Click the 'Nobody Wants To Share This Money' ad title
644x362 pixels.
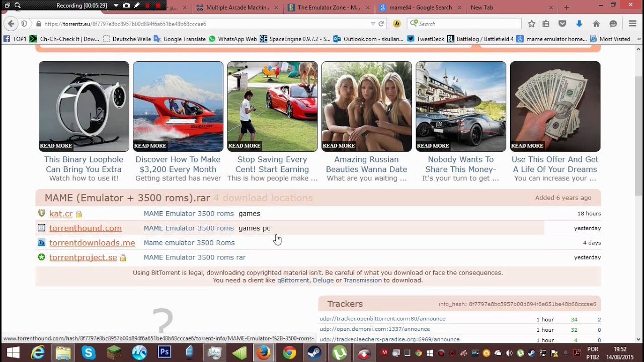461,164
